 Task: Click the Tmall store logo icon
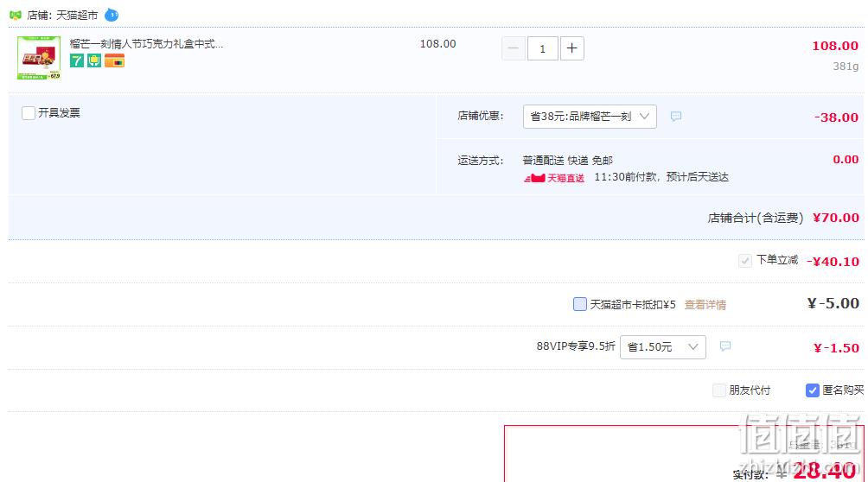(x=16, y=15)
